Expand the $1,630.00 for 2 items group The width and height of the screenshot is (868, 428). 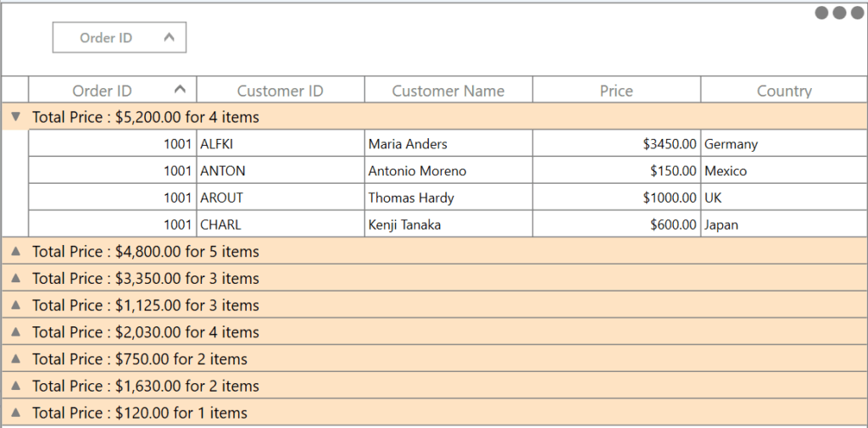point(15,386)
